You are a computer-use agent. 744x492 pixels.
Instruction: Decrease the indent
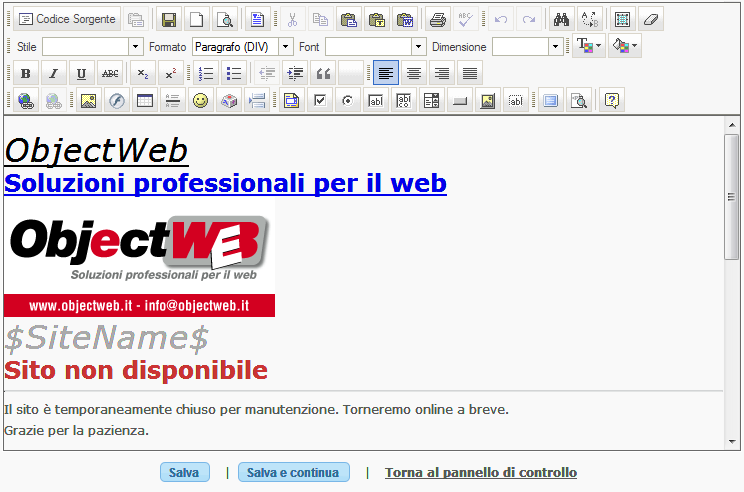[x=267, y=73]
